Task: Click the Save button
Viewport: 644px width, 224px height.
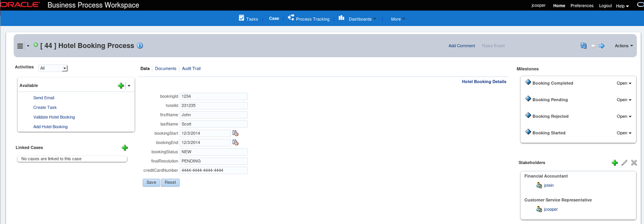Action: point(151,183)
